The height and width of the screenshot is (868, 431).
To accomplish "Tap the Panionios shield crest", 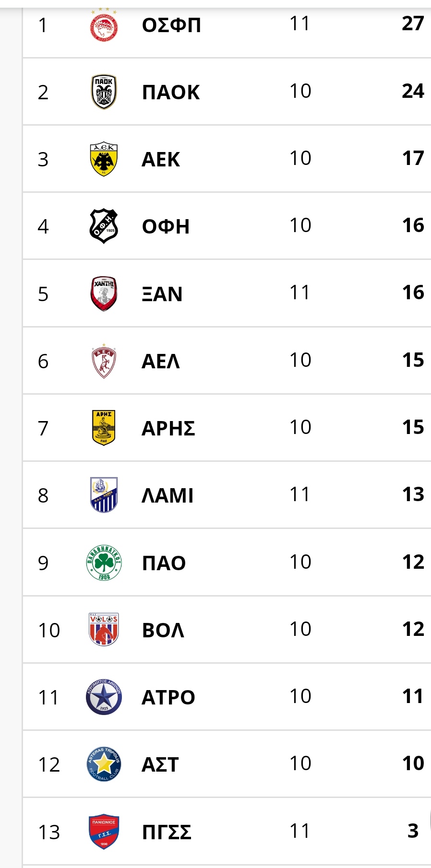I will 104,832.
